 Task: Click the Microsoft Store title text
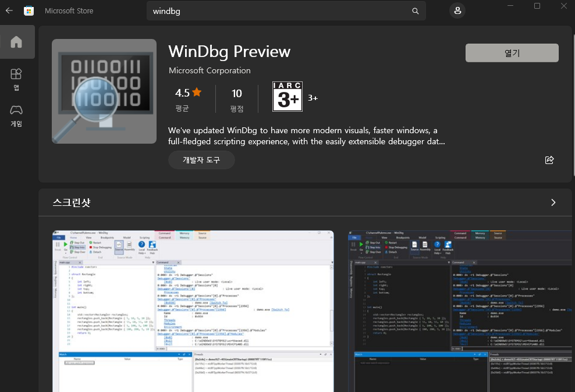69,11
